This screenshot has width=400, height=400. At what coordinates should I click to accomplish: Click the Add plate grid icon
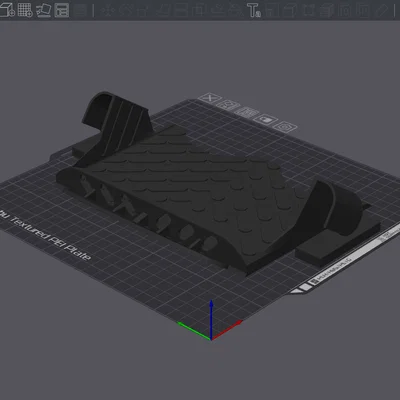tap(25, 10)
